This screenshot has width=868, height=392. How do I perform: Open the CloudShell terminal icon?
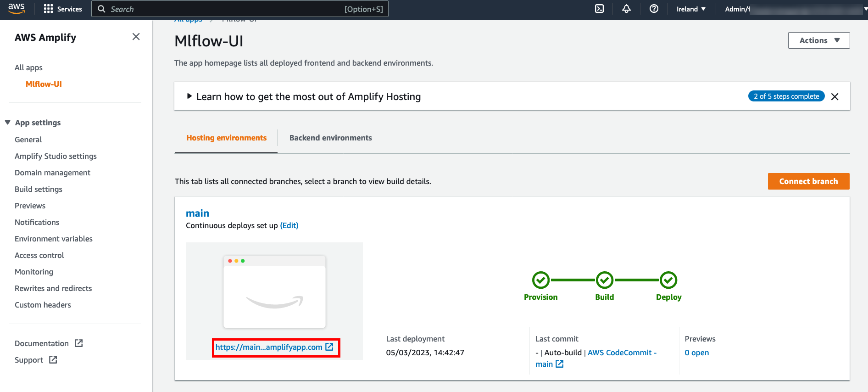599,9
